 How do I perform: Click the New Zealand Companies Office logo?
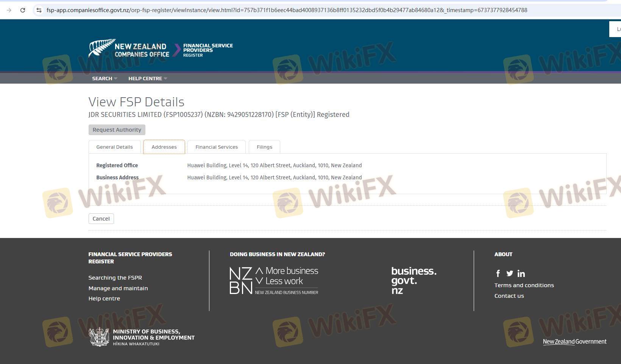[129, 49]
